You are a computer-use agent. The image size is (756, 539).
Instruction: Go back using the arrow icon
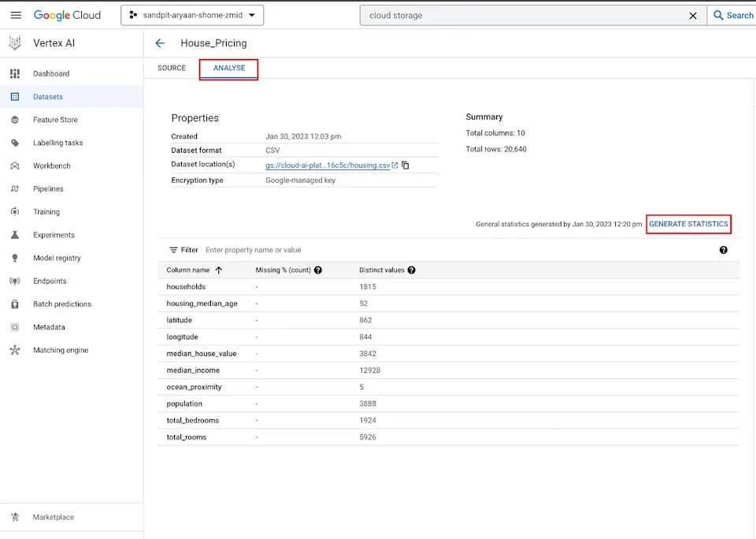pos(160,43)
